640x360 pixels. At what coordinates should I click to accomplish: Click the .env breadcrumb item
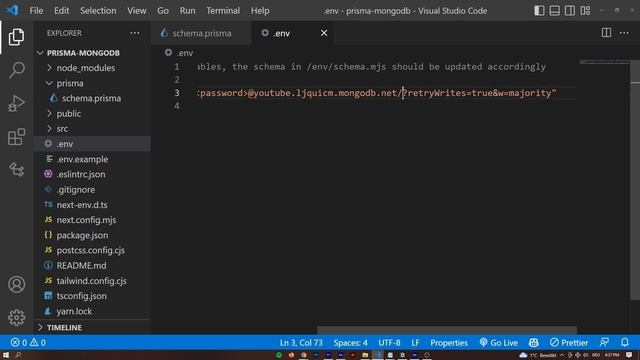click(x=179, y=53)
